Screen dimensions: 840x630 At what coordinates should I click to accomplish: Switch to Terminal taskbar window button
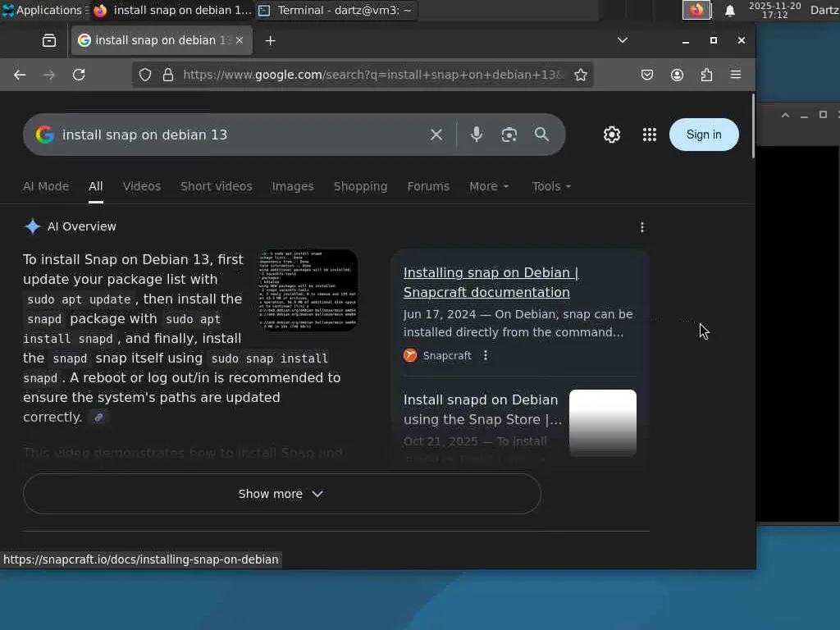point(337,10)
